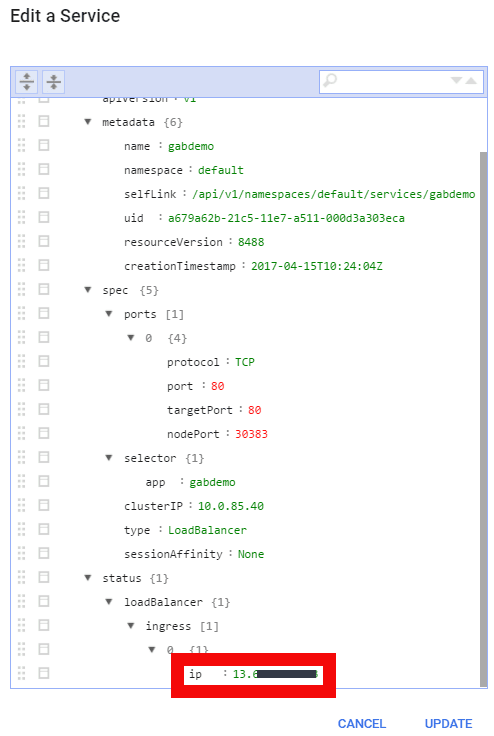Click drag handle of status row

point(22,577)
